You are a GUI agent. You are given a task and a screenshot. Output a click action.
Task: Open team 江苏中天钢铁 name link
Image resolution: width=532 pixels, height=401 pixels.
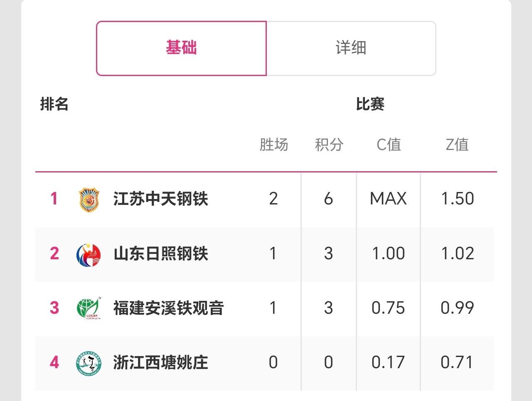[160, 199]
